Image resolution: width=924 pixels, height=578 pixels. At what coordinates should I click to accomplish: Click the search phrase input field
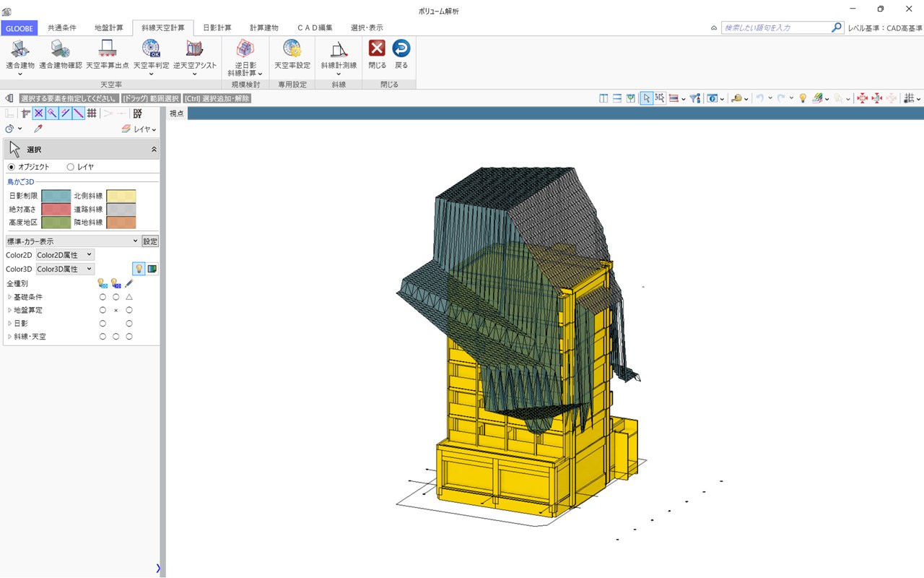776,27
